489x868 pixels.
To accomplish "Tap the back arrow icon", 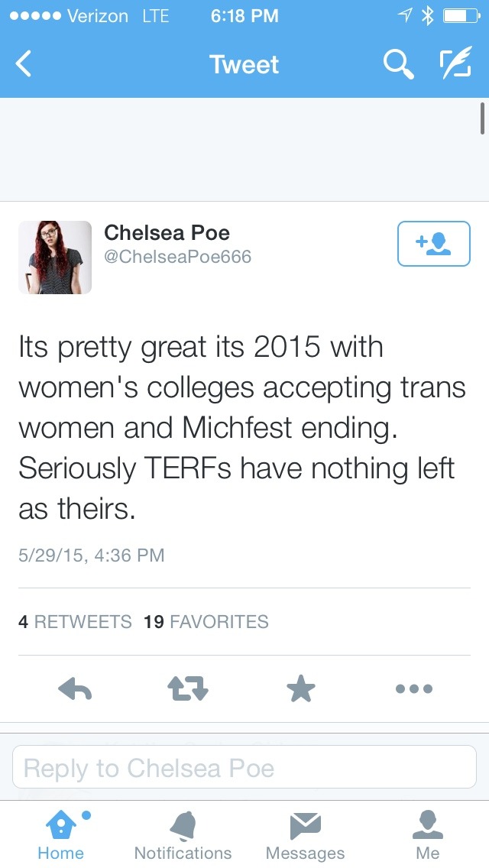I will click(x=24, y=65).
